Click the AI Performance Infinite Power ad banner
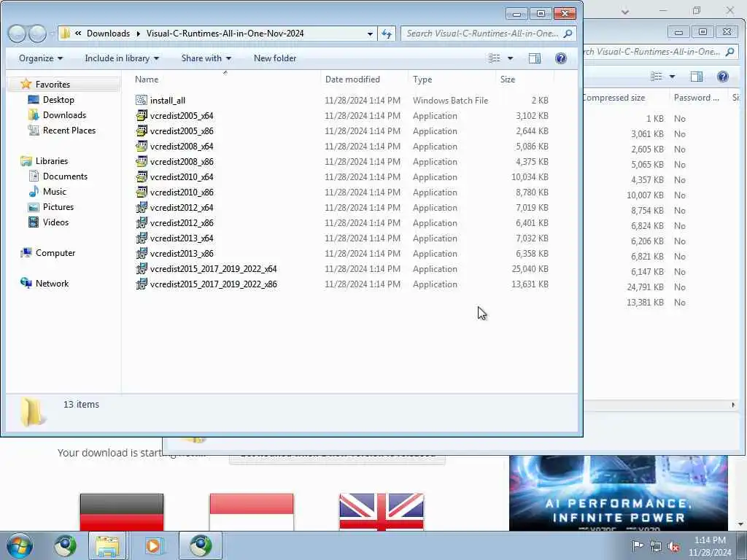 [x=618, y=494]
